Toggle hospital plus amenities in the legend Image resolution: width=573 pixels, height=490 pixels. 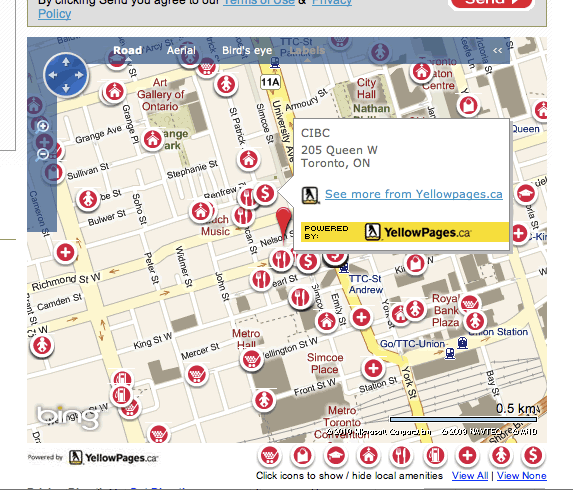[x=467, y=456]
